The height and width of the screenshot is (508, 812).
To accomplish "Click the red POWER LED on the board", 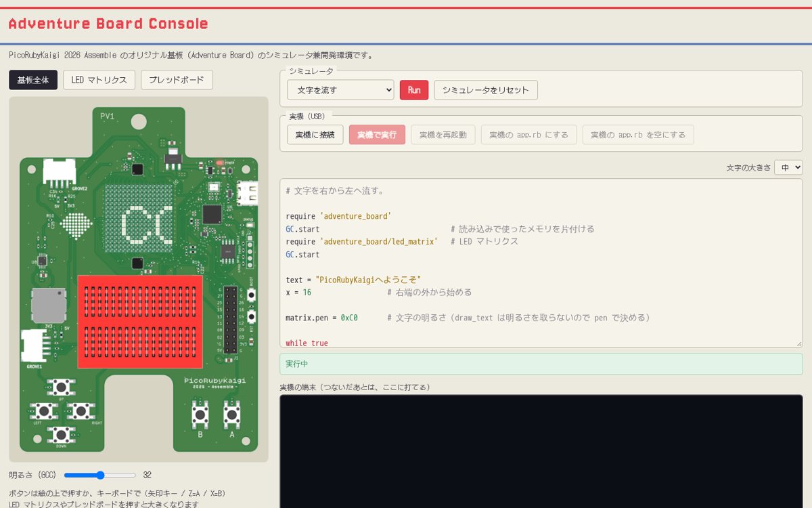I will coord(221,163).
